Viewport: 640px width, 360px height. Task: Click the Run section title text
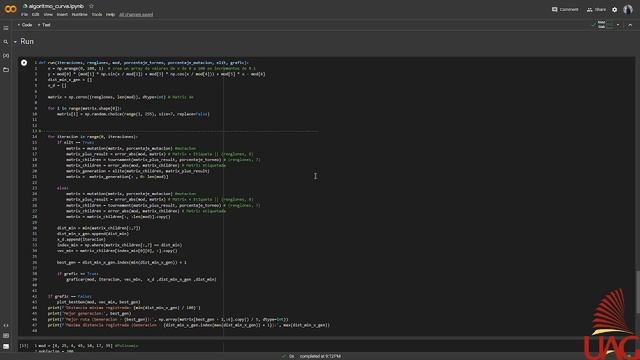point(27,42)
